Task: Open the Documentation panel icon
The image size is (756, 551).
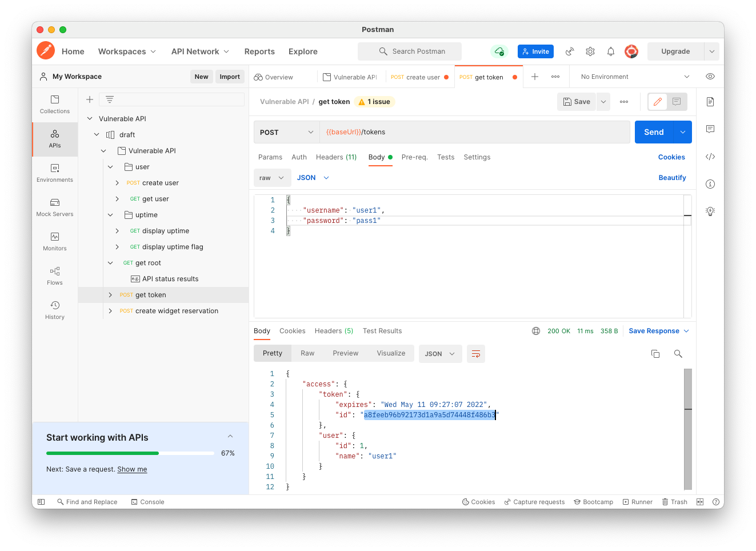Action: [710, 102]
